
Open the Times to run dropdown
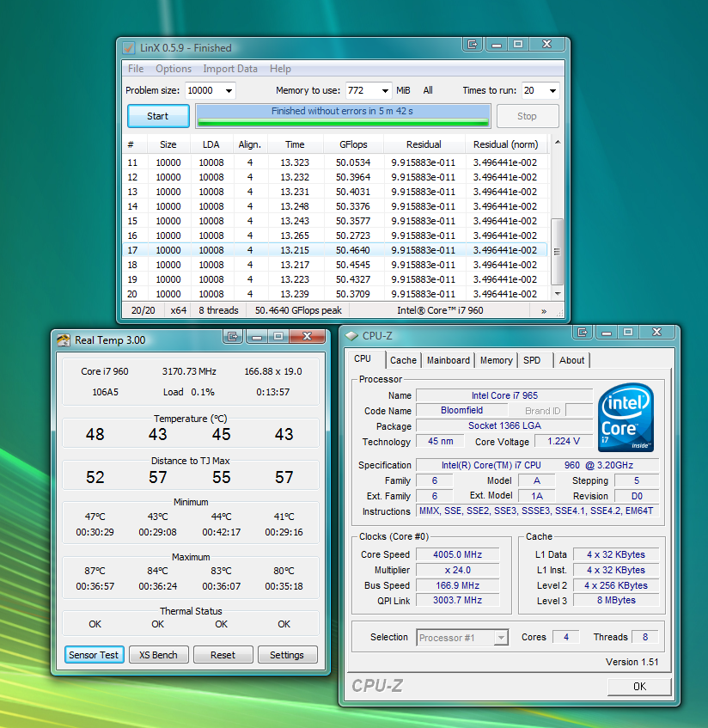tap(552, 90)
